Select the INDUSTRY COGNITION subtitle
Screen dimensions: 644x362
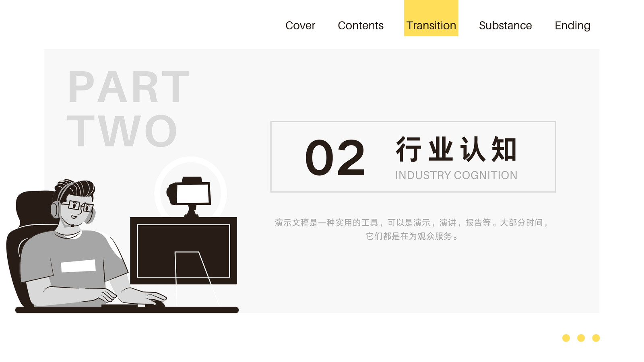pyautogui.click(x=456, y=175)
